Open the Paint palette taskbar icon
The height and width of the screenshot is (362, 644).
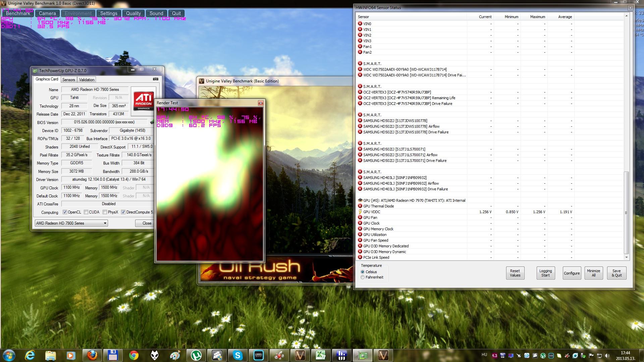[175, 355]
